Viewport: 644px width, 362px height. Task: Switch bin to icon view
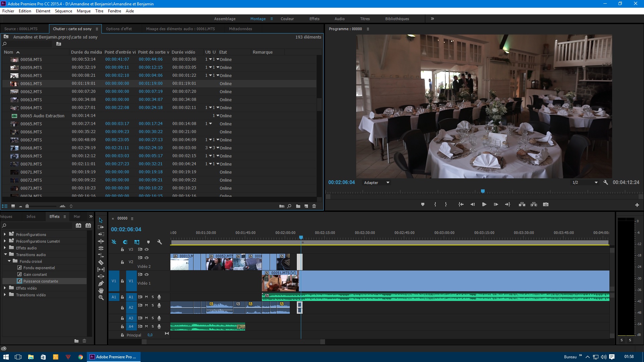pyautogui.click(x=13, y=206)
